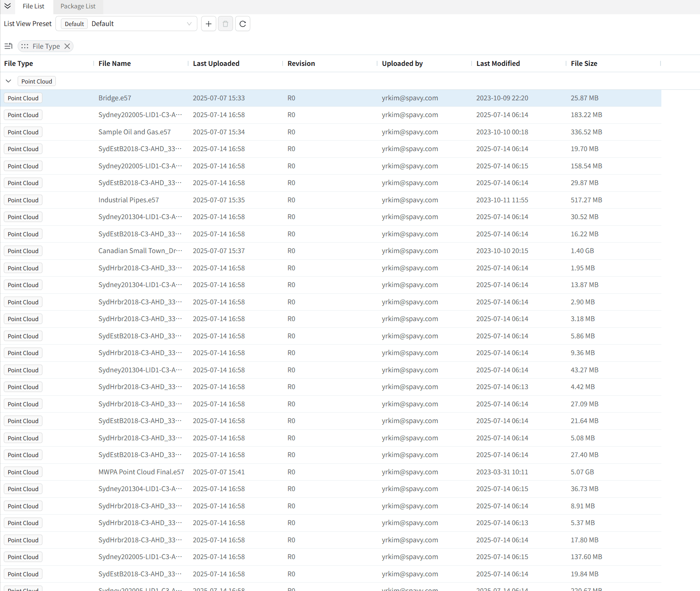Viewport: 700px width, 591px height.
Task: Collapse the panel with double chevron icon
Action: click(x=8, y=6)
